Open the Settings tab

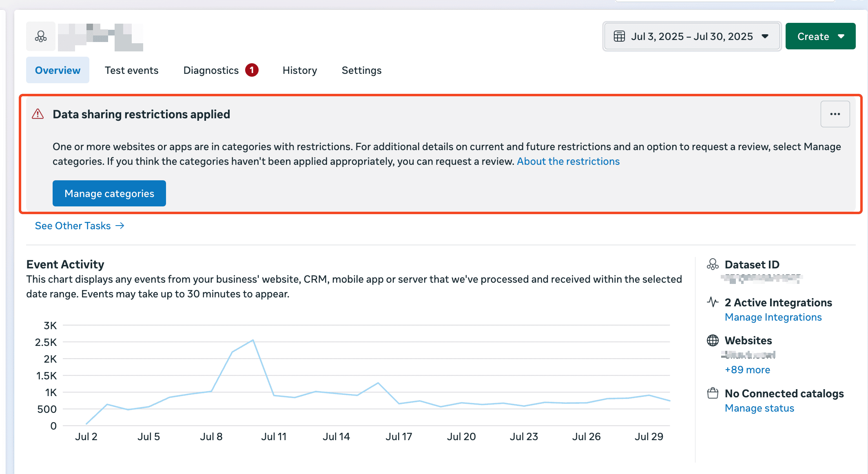pos(361,70)
